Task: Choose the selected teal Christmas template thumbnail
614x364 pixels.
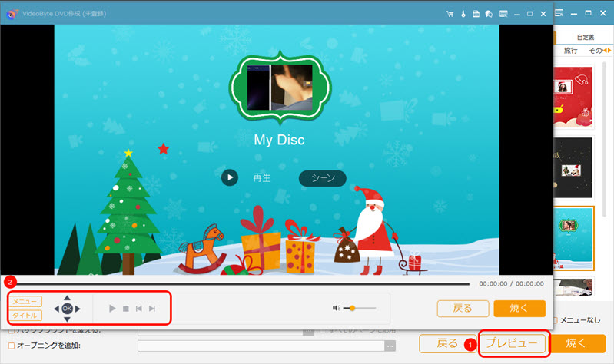Action: (574, 238)
